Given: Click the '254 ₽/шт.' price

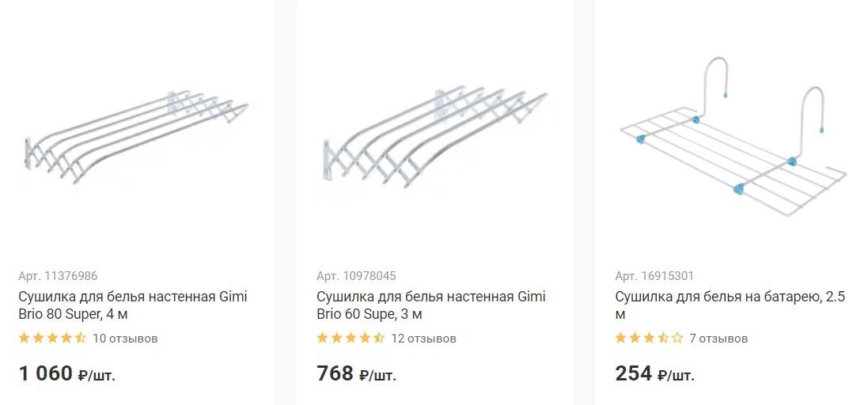Looking at the screenshot, I should pyautogui.click(x=654, y=374).
